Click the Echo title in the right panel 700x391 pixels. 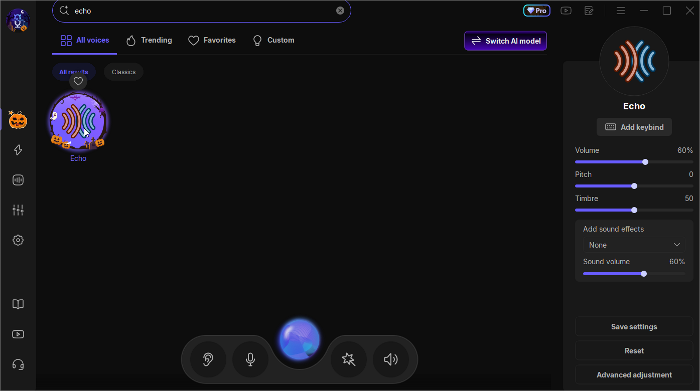[x=634, y=106]
